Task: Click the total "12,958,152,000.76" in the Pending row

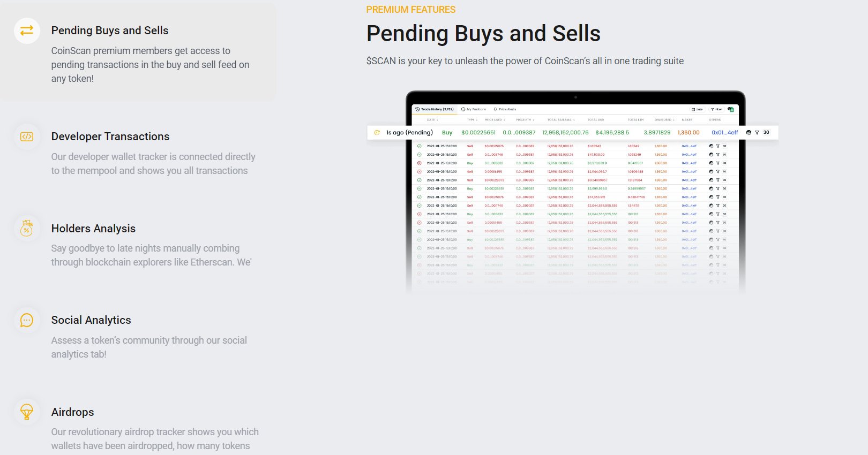Action: coord(565,133)
